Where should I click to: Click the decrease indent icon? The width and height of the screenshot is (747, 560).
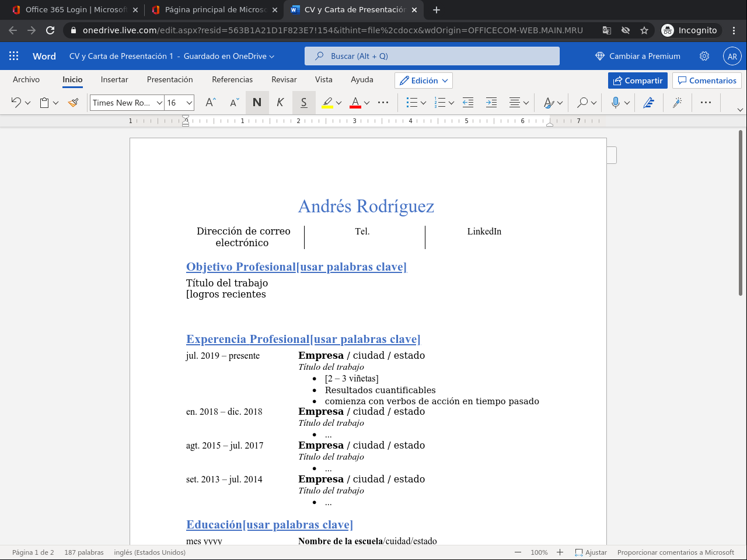point(468,103)
